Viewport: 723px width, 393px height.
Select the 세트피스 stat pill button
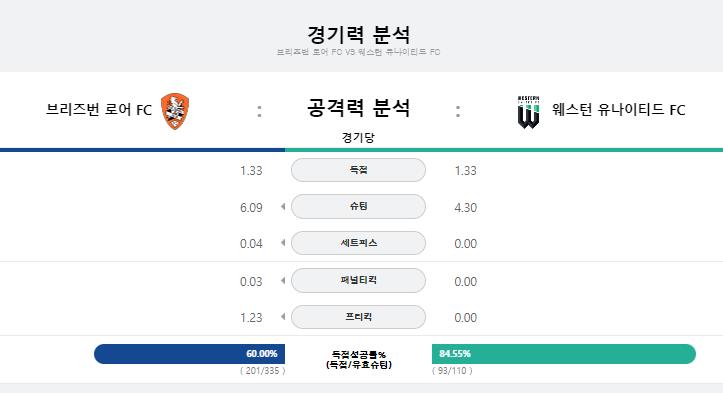[x=358, y=243]
